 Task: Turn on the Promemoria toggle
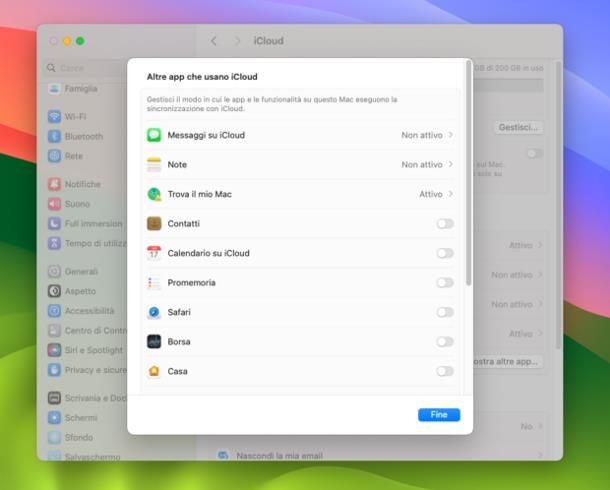coord(445,283)
